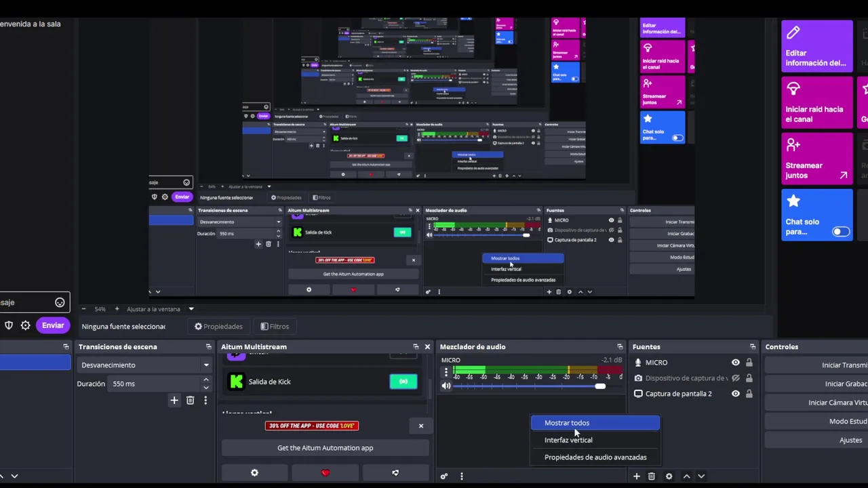Show Dispositivo de captura source via eye
Image resolution: width=868 pixels, height=488 pixels.
click(735, 378)
